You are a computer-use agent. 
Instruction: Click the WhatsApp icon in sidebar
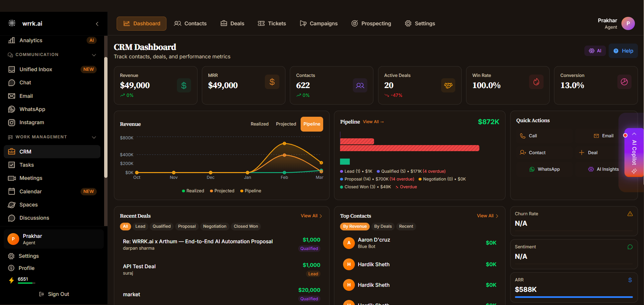pyautogui.click(x=12, y=109)
